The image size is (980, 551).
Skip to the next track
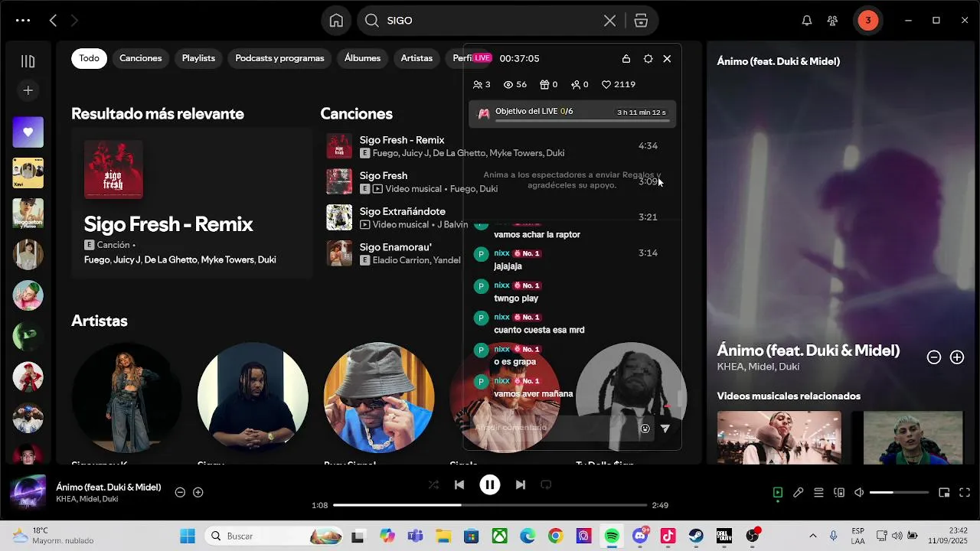pyautogui.click(x=521, y=484)
